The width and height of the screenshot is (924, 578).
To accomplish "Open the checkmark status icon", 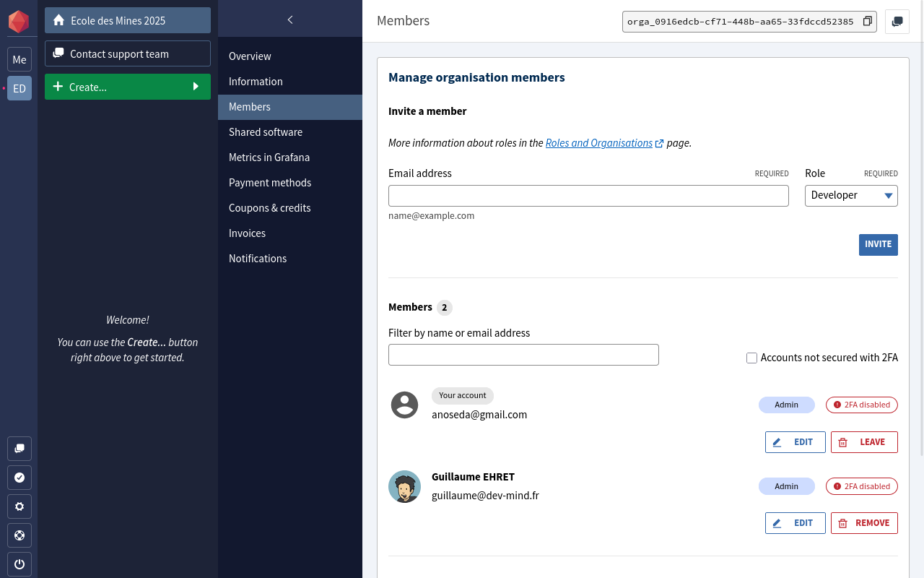I will (19, 478).
